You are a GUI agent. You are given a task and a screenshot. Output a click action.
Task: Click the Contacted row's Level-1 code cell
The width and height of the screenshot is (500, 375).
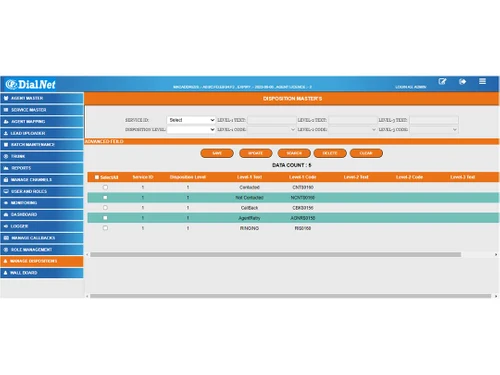click(303, 187)
